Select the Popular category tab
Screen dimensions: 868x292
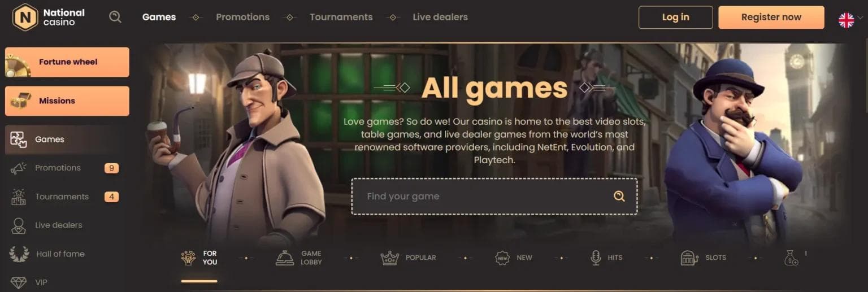[409, 258]
